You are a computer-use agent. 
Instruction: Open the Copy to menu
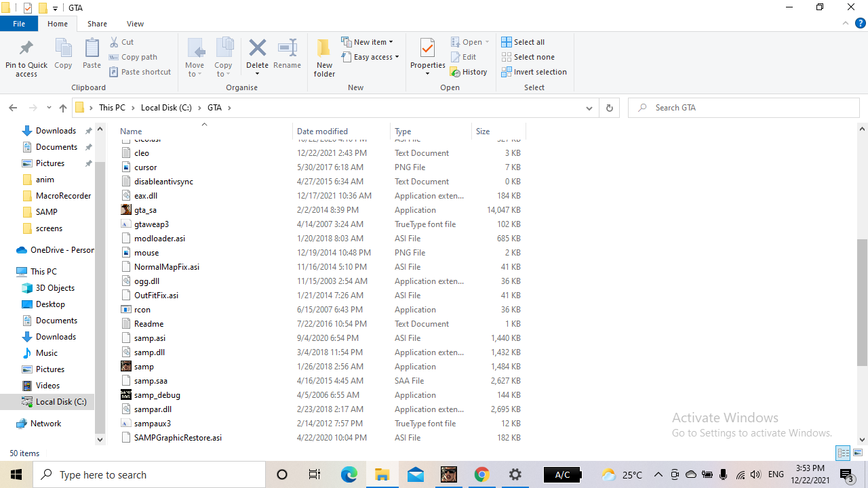tap(223, 58)
